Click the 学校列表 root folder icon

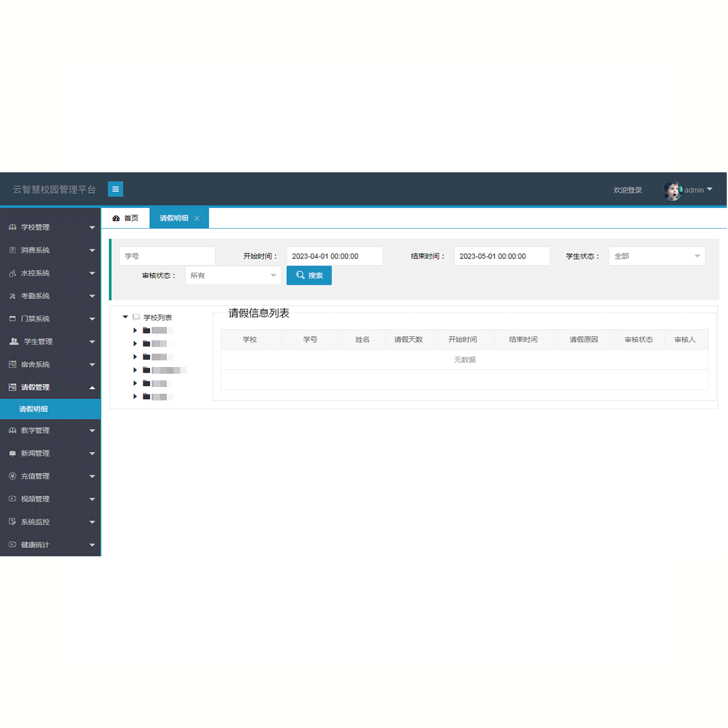click(x=136, y=317)
